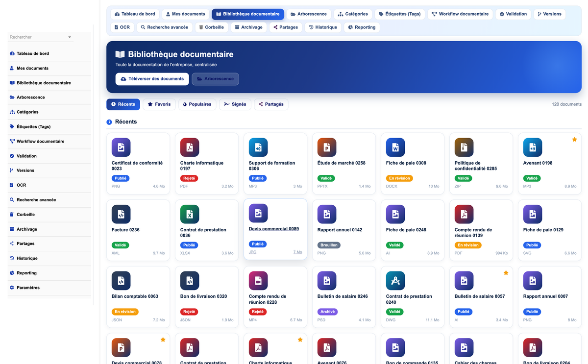
Task: Click the code icon of Bon de livraison 0320
Action: click(190, 281)
